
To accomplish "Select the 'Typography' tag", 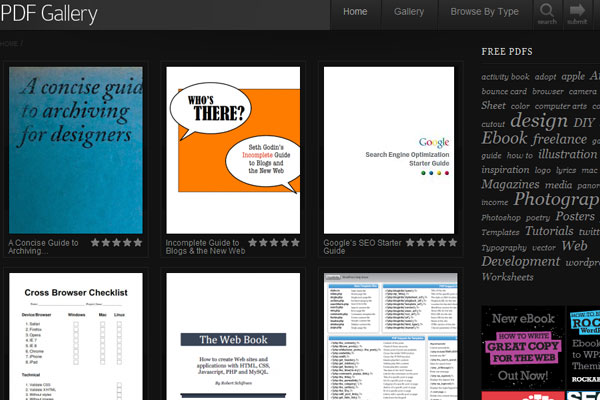I will (x=504, y=248).
